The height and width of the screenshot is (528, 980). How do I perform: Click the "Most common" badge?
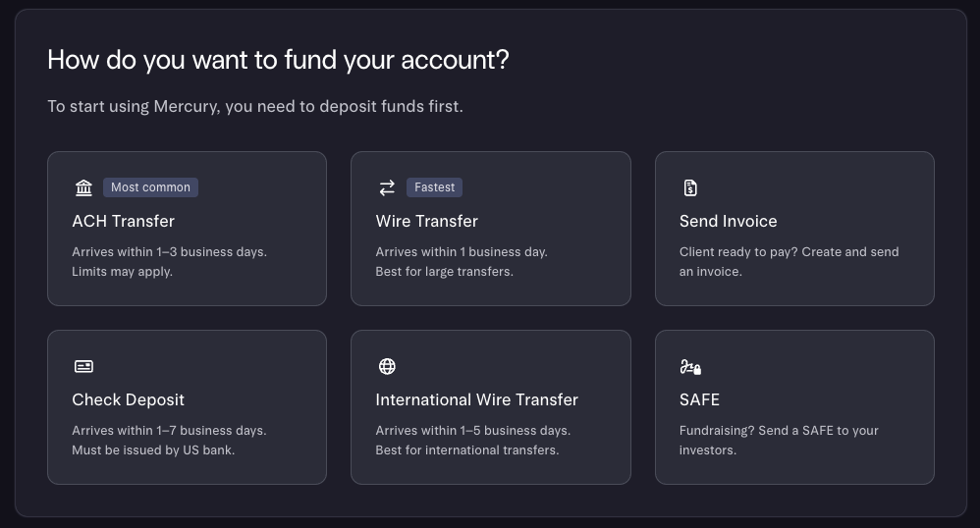tap(150, 187)
